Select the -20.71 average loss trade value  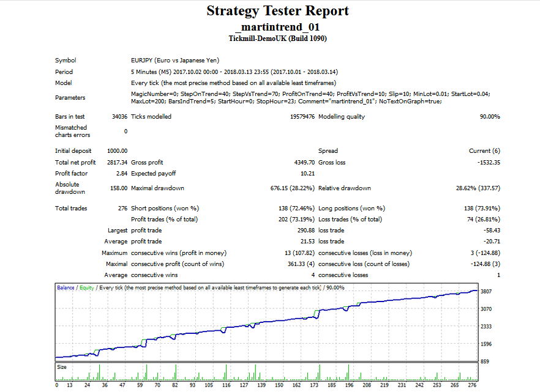492,241
